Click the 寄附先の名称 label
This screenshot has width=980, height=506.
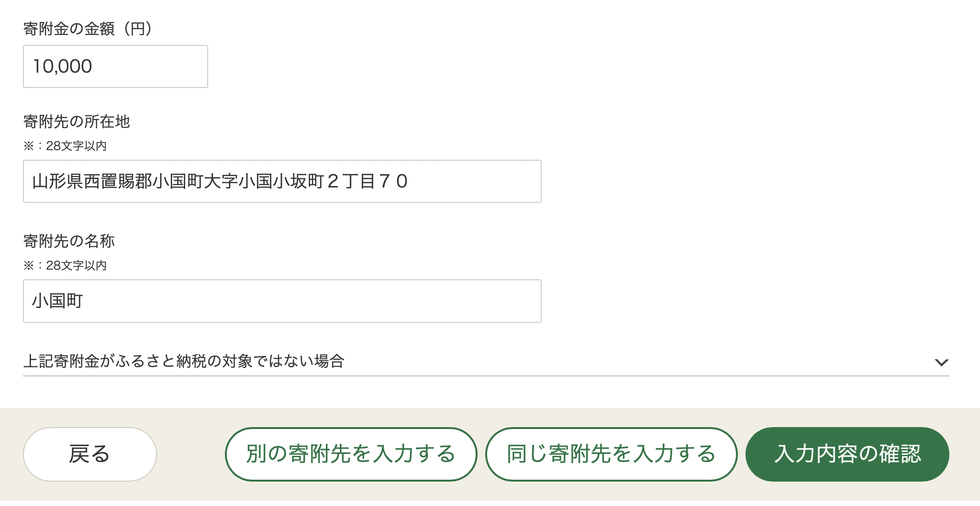pyautogui.click(x=69, y=241)
